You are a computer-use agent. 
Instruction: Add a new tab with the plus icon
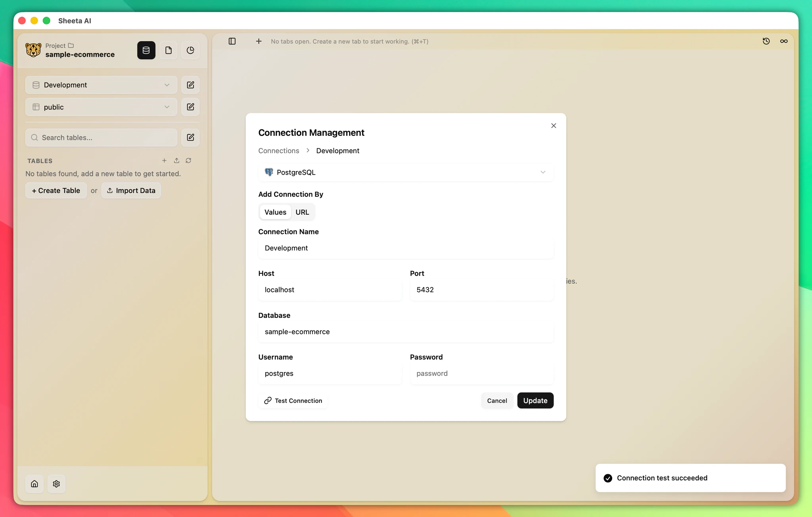click(259, 41)
